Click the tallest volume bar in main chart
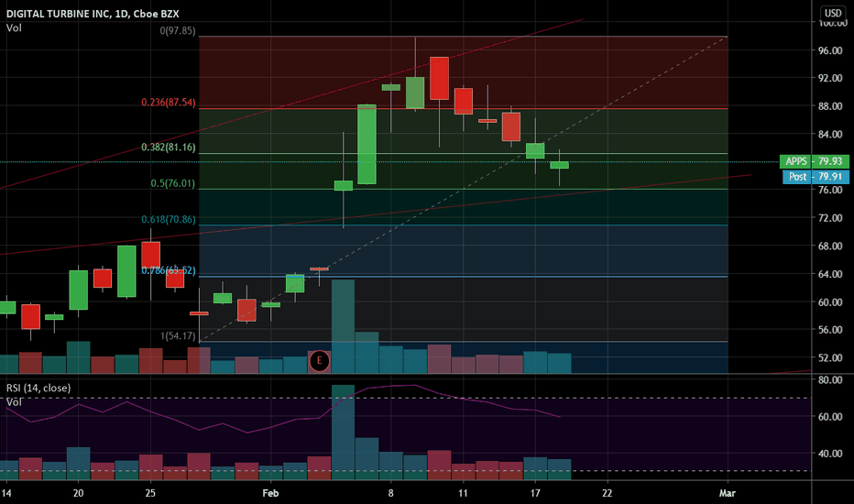The image size is (854, 504). point(343,326)
